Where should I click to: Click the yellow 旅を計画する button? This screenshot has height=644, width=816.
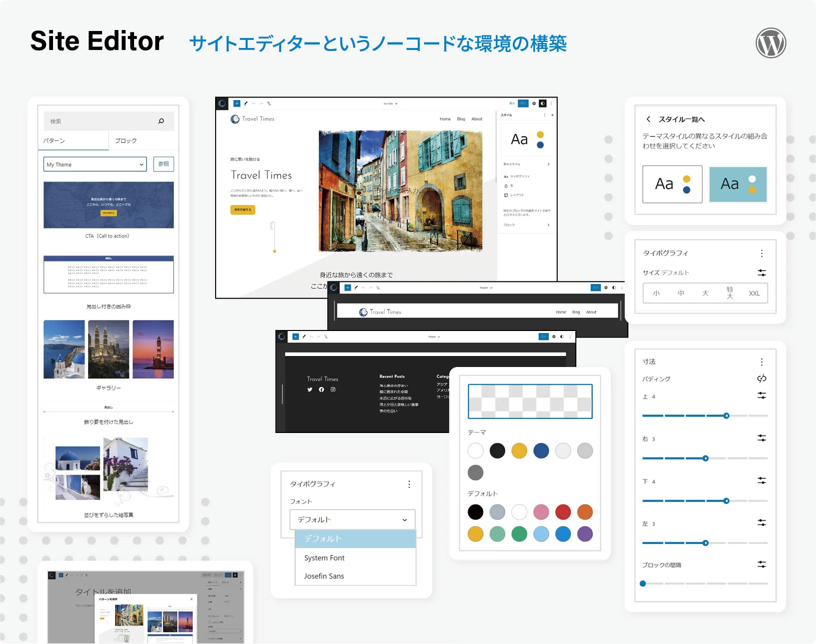point(243,210)
